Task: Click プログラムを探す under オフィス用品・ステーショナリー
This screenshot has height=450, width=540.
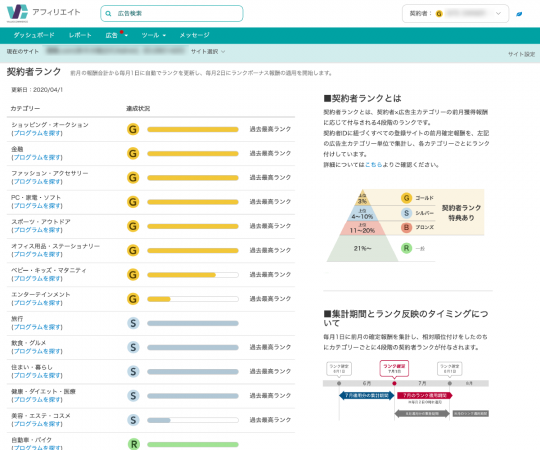Action: coord(37,254)
